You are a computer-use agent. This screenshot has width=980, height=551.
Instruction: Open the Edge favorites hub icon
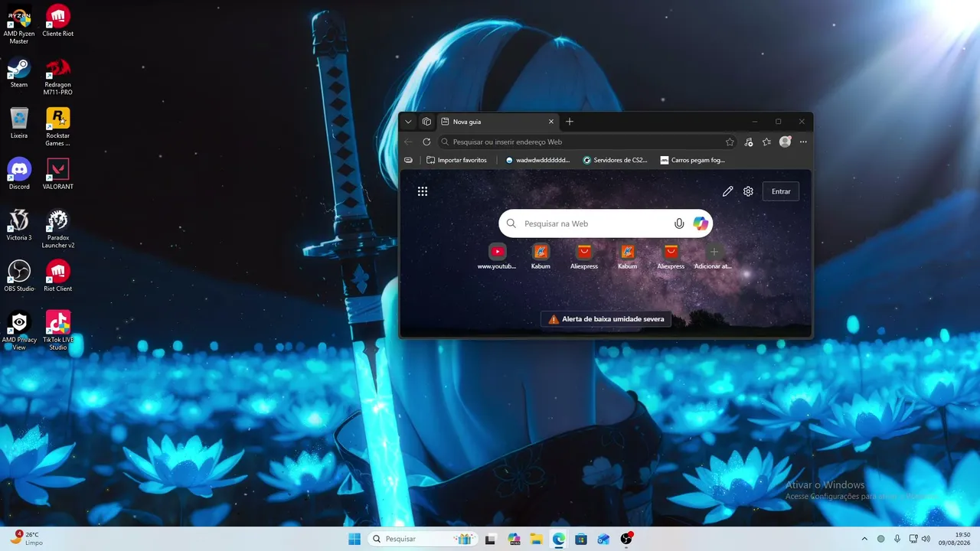[x=766, y=142]
